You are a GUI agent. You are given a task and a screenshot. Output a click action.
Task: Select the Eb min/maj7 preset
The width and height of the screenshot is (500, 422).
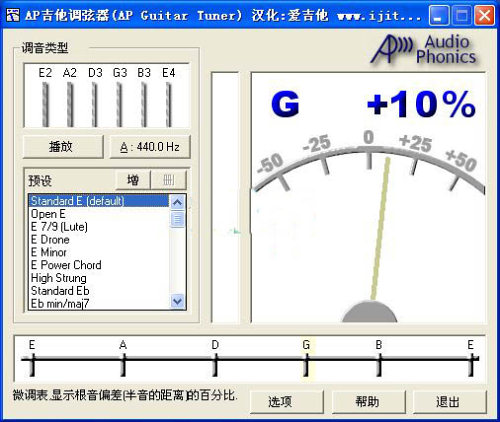99,304
